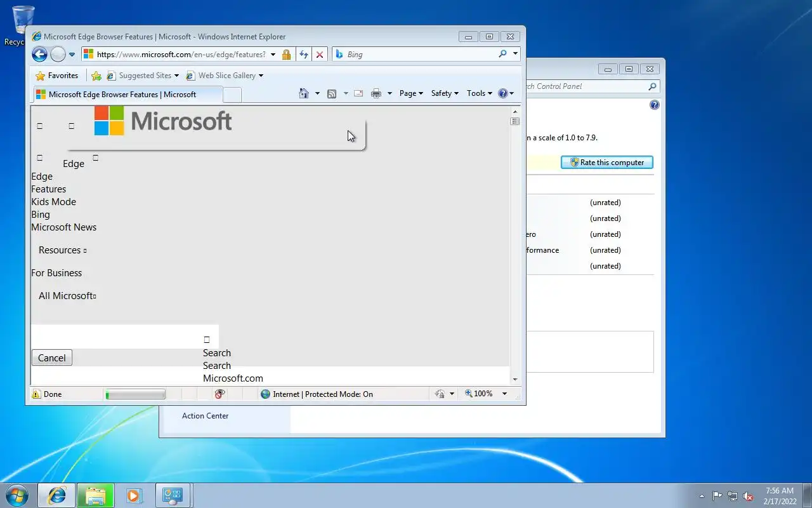Screen dimensions: 812x508
Task: Open the Suggested Sites link
Action: pyautogui.click(x=143, y=76)
